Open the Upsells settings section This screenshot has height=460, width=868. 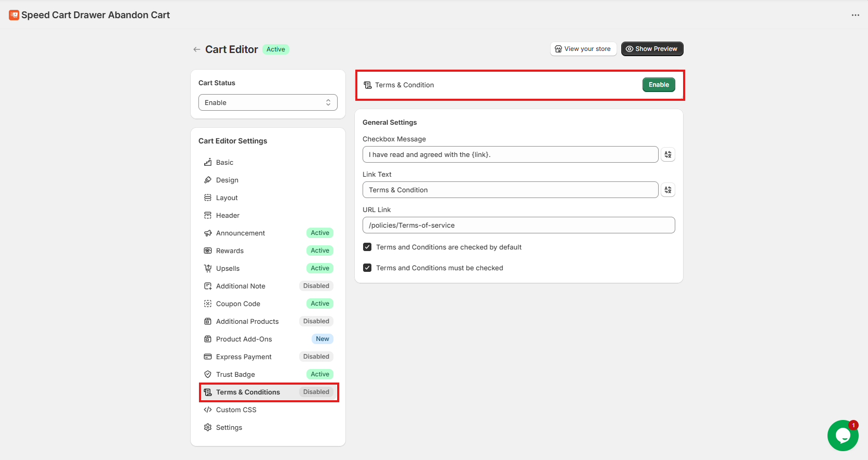[228, 268]
